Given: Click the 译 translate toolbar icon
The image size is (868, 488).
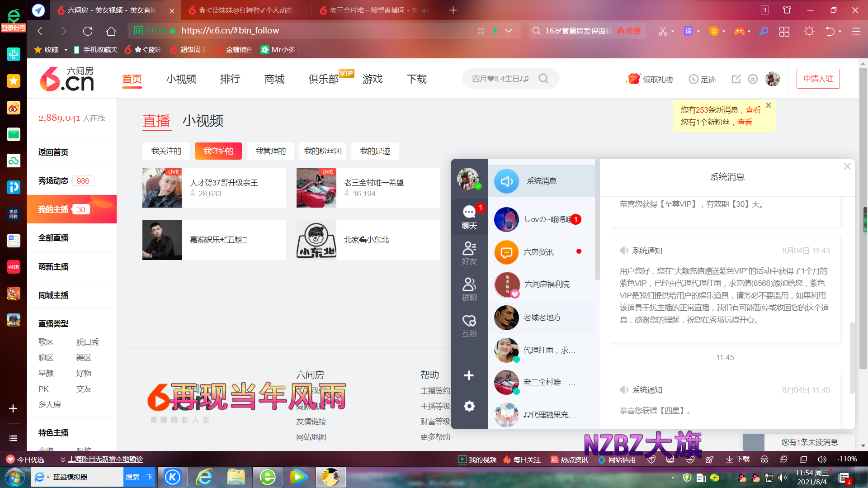Looking at the screenshot, I should [x=688, y=31].
